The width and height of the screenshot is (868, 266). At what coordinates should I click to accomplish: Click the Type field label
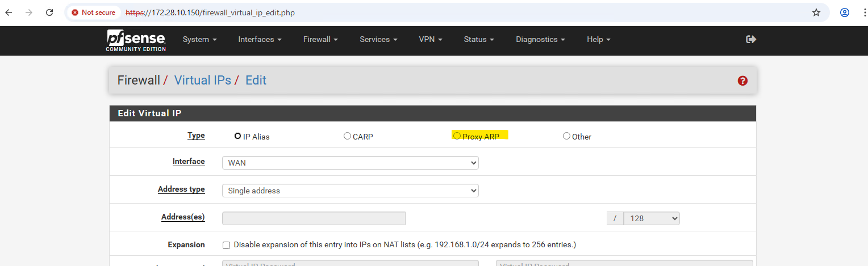[196, 136]
